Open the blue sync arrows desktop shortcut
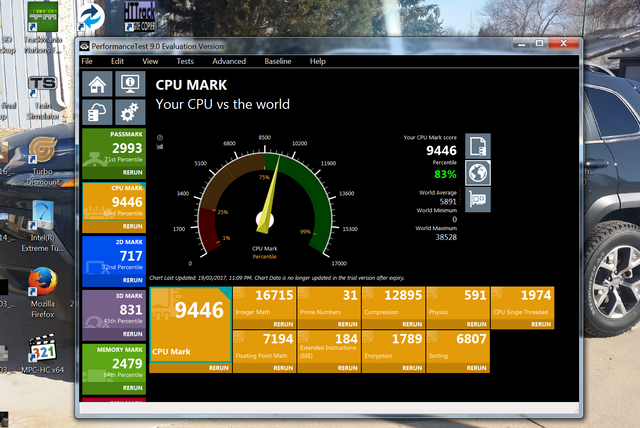 click(x=91, y=17)
